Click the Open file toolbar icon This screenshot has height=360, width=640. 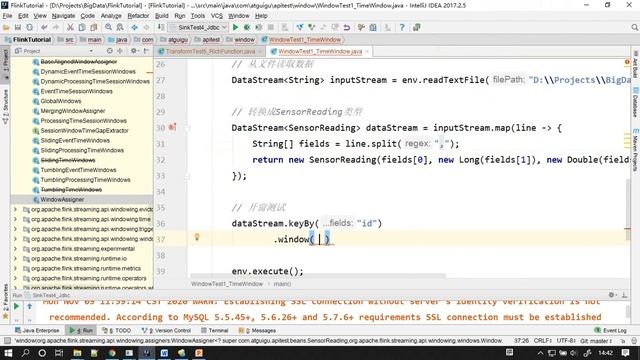[x=6, y=27]
